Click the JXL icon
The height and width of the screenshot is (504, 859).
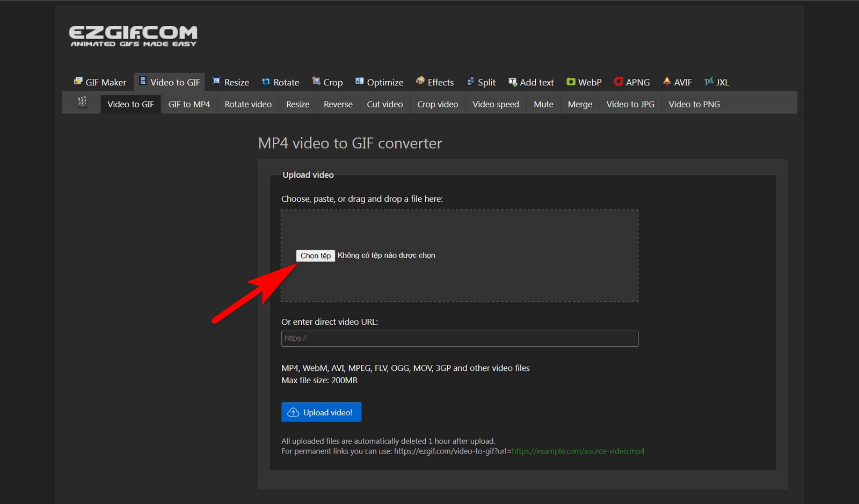pyautogui.click(x=709, y=82)
